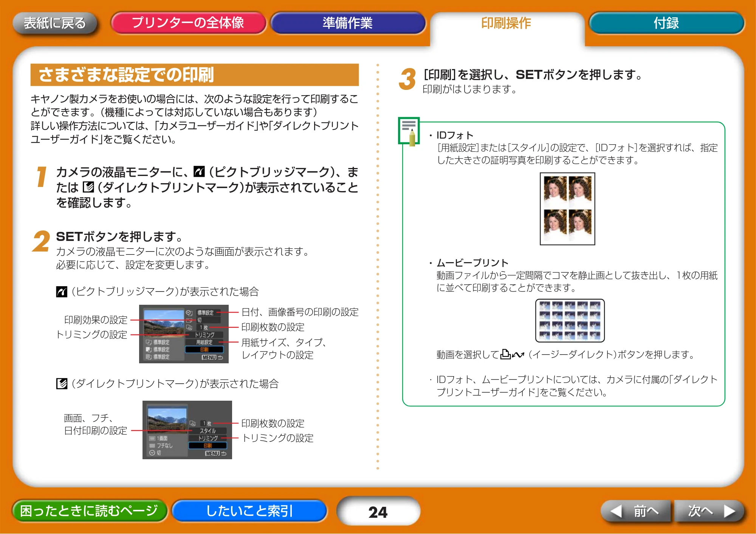Click トリミングの設定 label beside Direct Print screen
The width and height of the screenshot is (756, 534).
[x=278, y=438]
